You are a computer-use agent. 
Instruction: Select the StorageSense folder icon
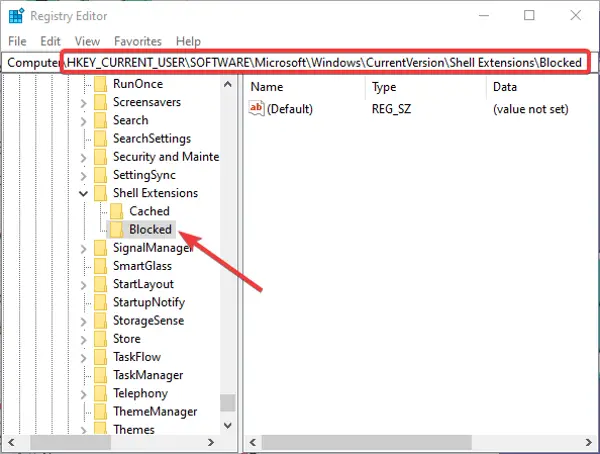[101, 321]
